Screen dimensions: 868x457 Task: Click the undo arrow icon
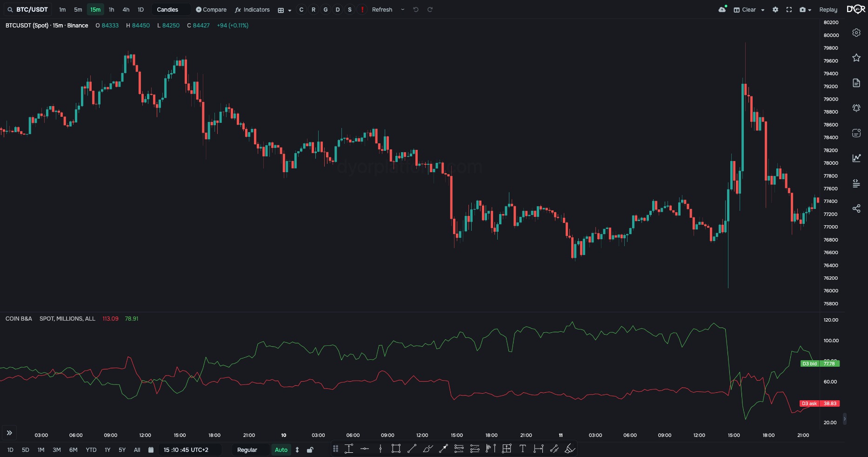(x=416, y=10)
